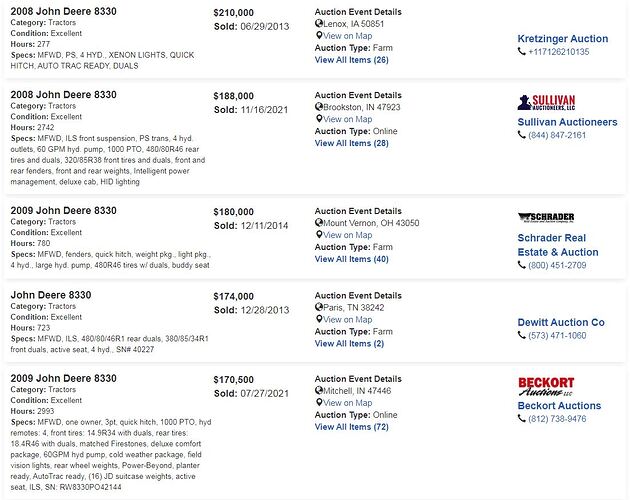
Task: Click the Sullivan Auctioneers logo image
Action: click(546, 102)
